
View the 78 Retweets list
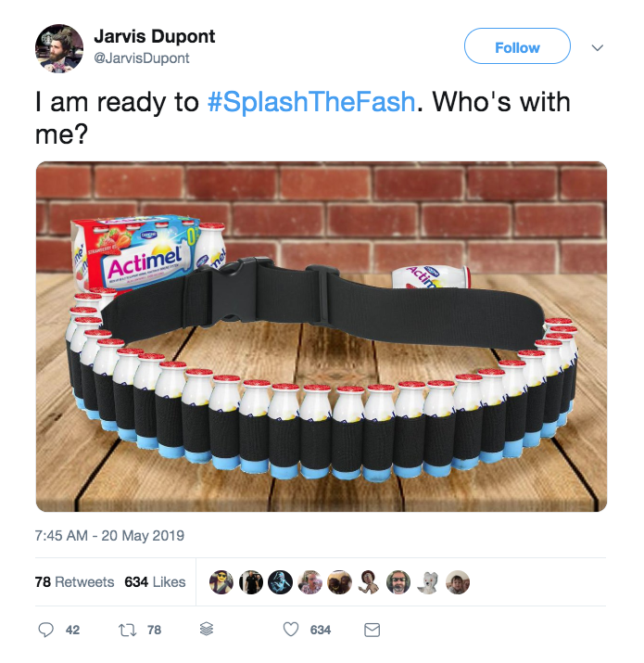pyautogui.click(x=74, y=582)
